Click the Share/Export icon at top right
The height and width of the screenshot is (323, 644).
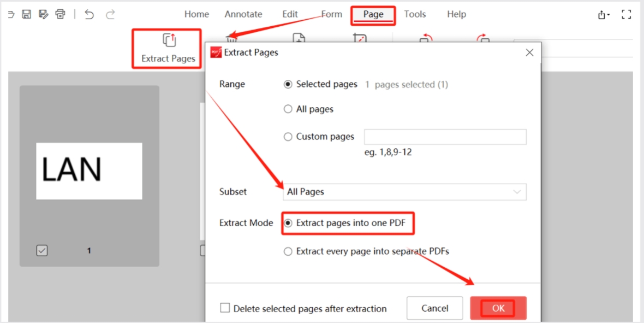pyautogui.click(x=603, y=14)
